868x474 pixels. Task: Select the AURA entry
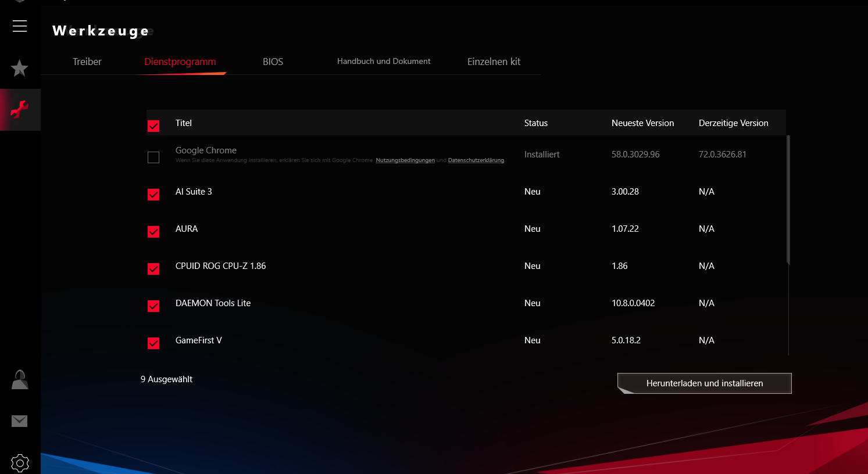coord(187,229)
